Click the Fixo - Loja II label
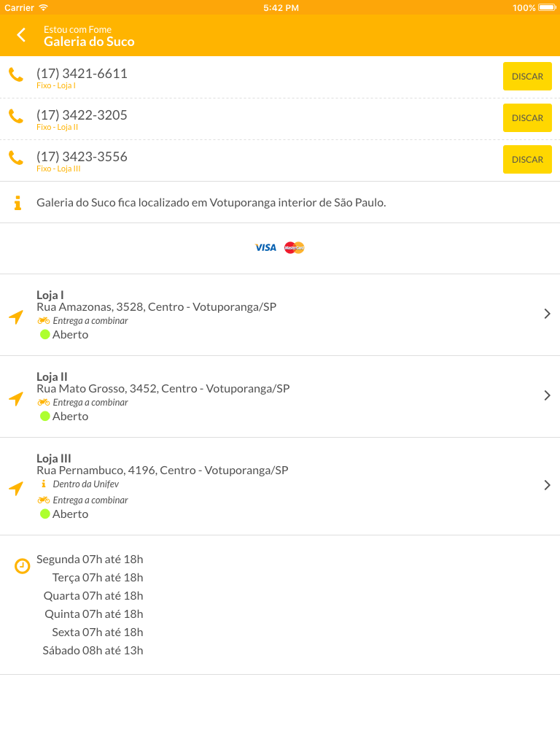This screenshot has width=560, height=747. 57,127
